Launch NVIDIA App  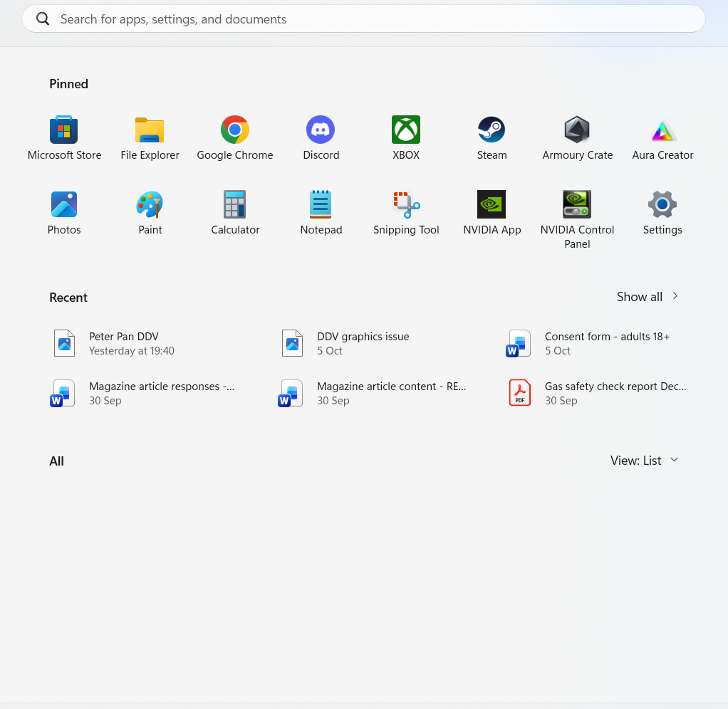pyautogui.click(x=492, y=213)
